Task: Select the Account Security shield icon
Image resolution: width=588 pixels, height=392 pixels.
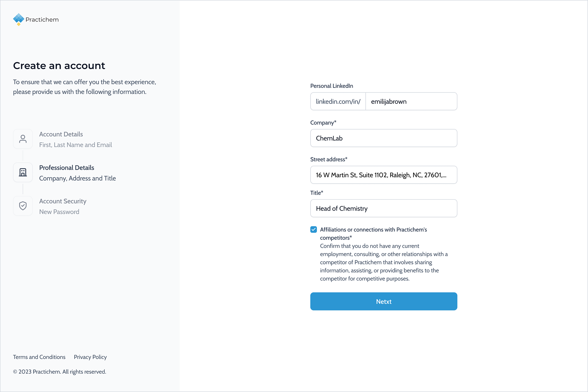Action: 23,206
